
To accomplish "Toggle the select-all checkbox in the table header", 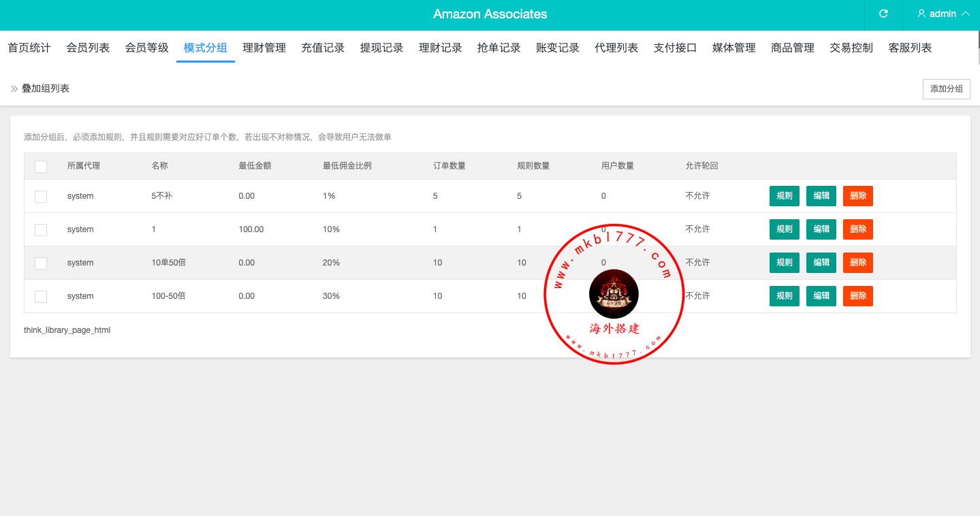I will point(41,166).
